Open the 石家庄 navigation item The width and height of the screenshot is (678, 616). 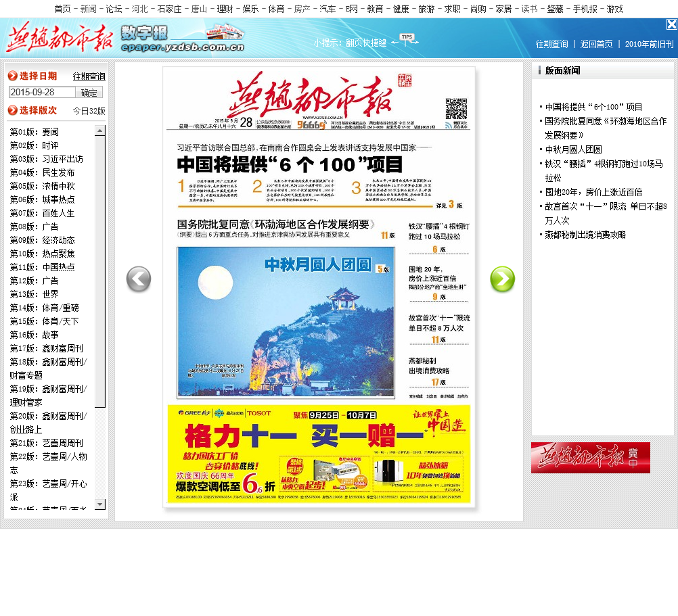(169, 9)
